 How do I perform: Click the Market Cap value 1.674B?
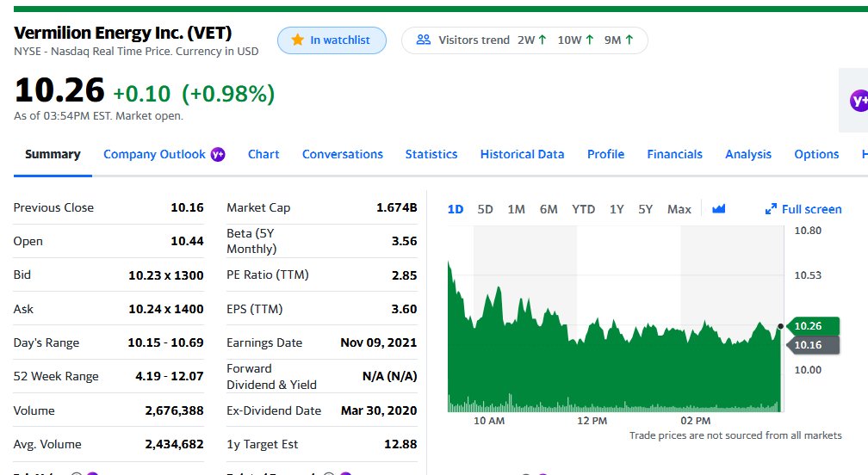coord(396,207)
